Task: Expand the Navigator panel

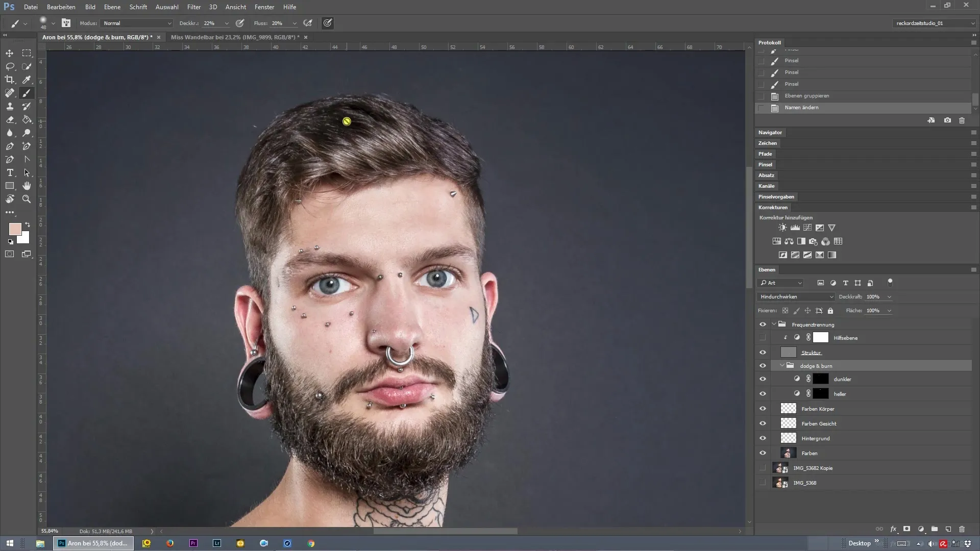Action: [770, 132]
